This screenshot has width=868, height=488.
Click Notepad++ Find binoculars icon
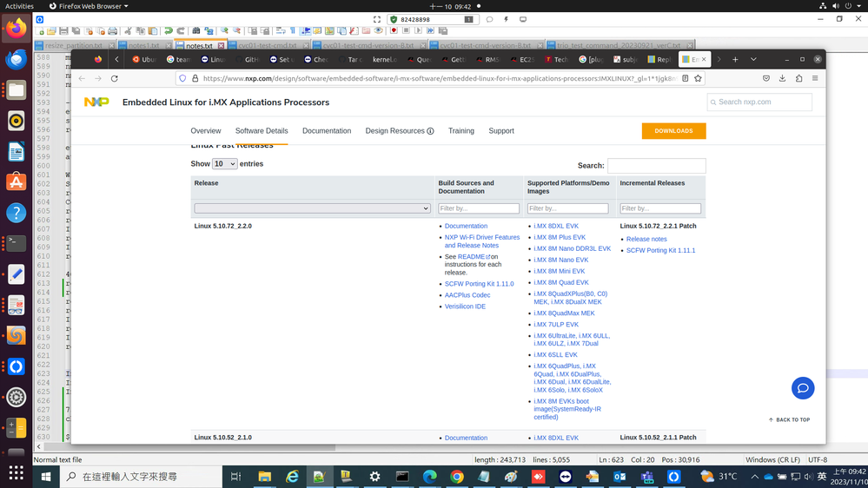196,31
